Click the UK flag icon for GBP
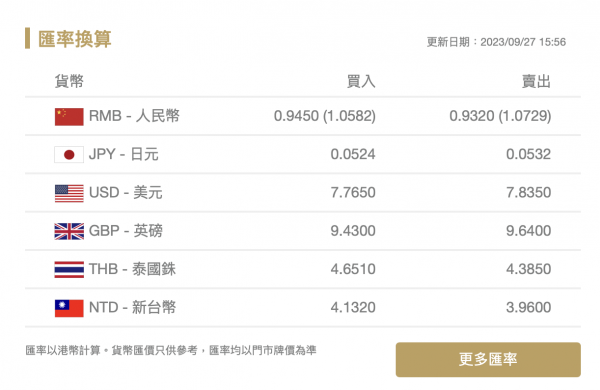Viewport: 600px width, 390px height. coord(69,231)
